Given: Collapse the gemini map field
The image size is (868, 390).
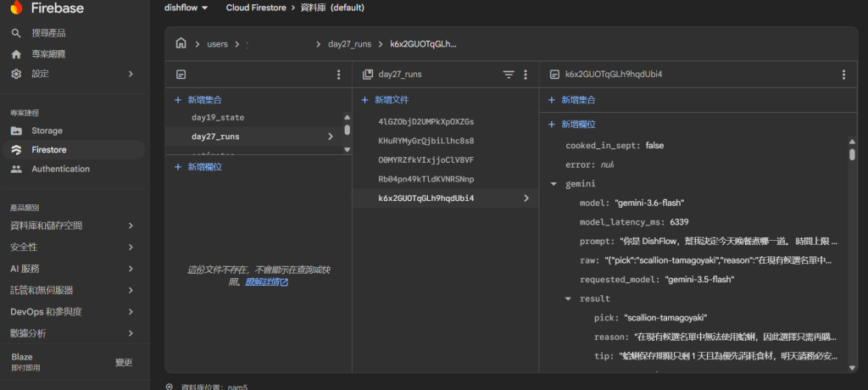Looking at the screenshot, I should point(554,184).
